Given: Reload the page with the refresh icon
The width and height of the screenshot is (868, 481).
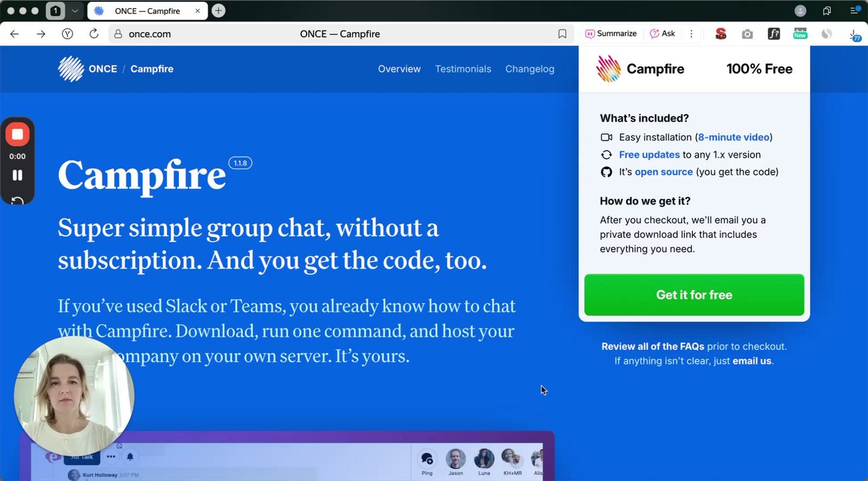Looking at the screenshot, I should 94,34.
